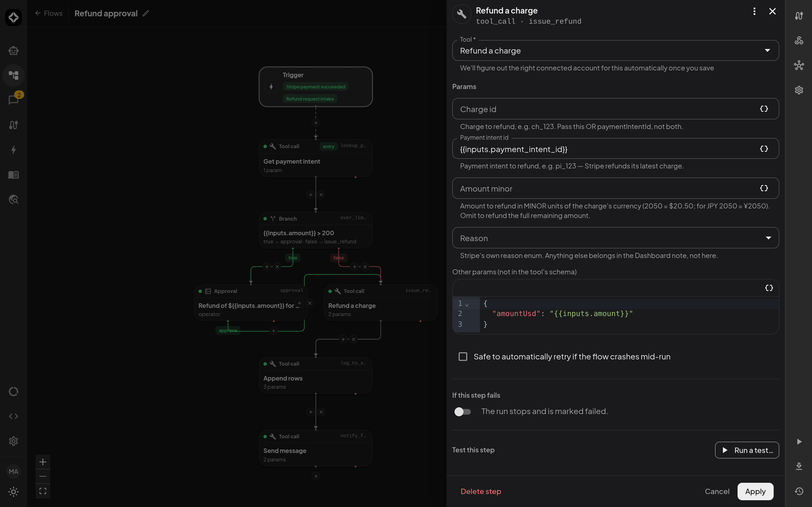The height and width of the screenshot is (507, 812).
Task: Insert variable into Charge id field
Action: (x=764, y=109)
